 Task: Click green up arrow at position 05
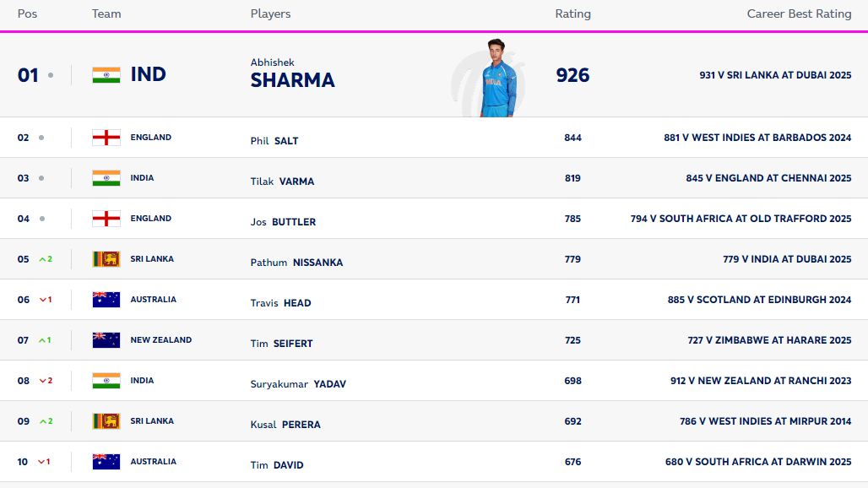click(x=42, y=259)
